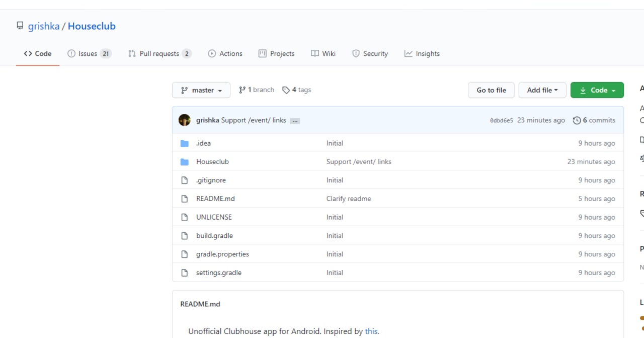Image resolution: width=644 pixels, height=338 pixels.
Task: View the 4 tags link
Action: pyautogui.click(x=297, y=90)
